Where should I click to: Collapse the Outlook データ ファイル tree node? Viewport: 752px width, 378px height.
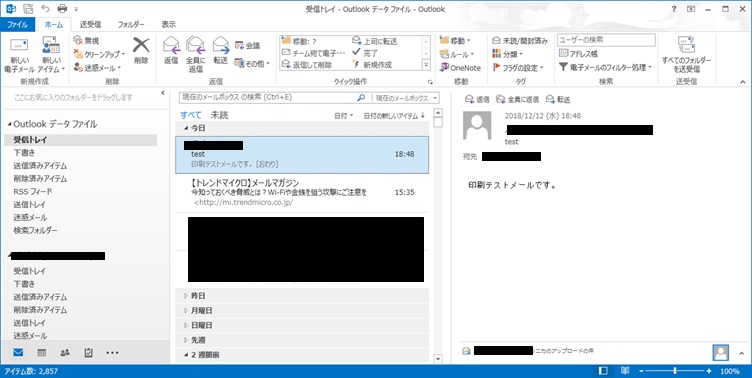[x=9, y=124]
